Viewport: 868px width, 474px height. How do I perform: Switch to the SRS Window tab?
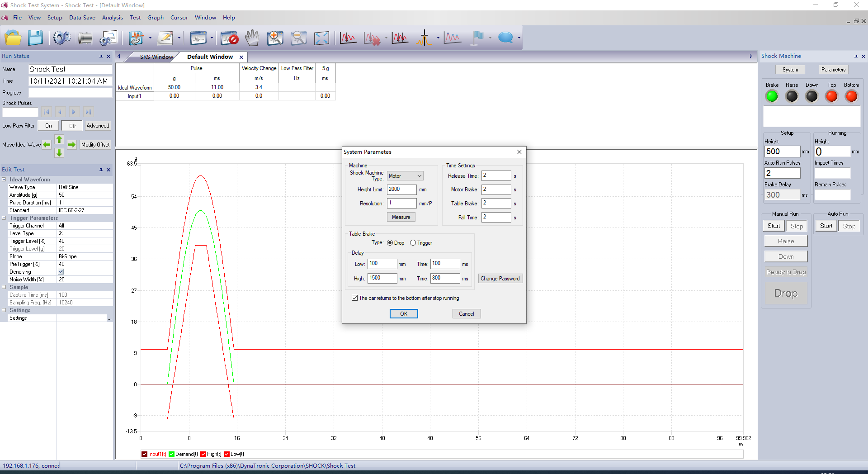[x=156, y=57]
